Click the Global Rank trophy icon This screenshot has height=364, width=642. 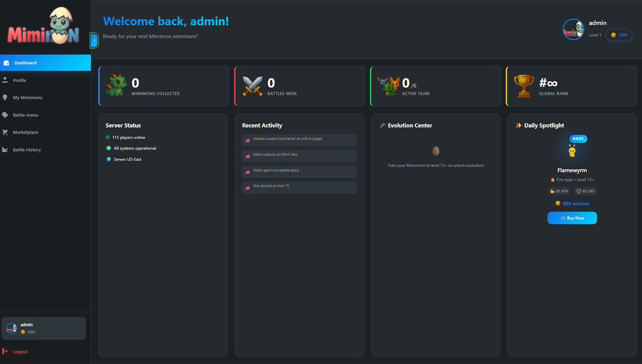click(523, 86)
